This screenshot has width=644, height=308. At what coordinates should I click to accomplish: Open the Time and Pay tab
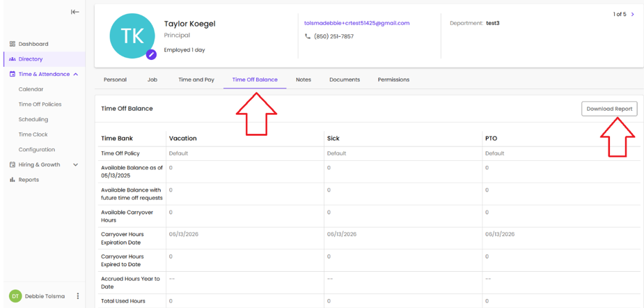[196, 79]
